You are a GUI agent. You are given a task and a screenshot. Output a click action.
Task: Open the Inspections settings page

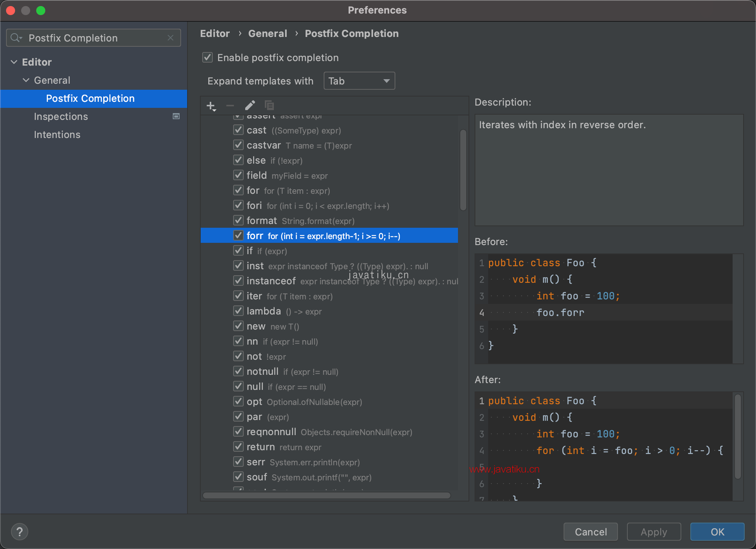pos(61,117)
